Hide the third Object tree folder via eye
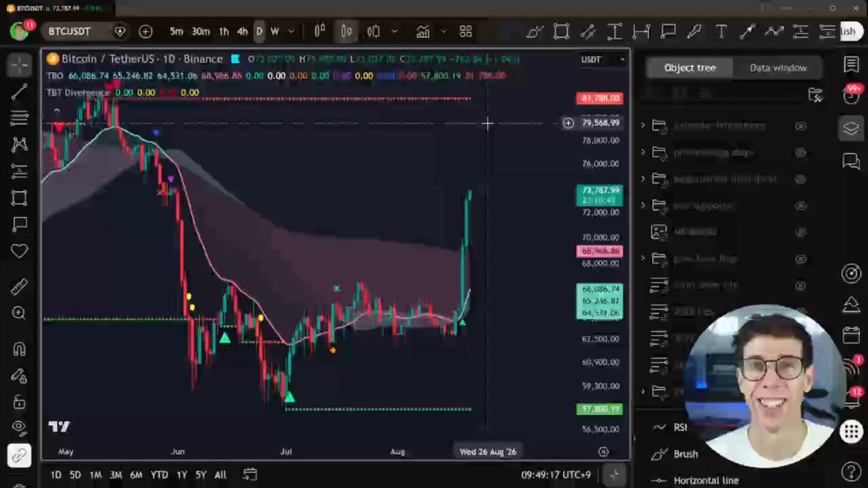 coord(801,179)
